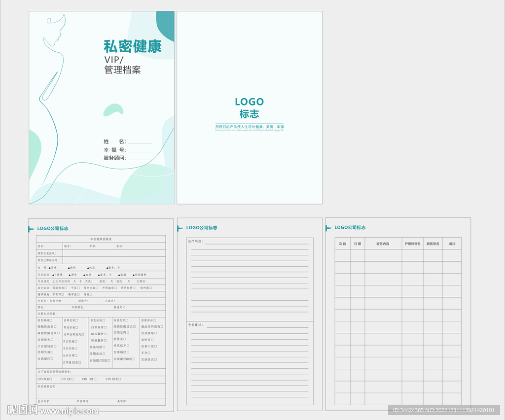This screenshot has width=505, height=420.
Task: Click the 护理师签名 column header
Action: pyautogui.click(x=412, y=244)
